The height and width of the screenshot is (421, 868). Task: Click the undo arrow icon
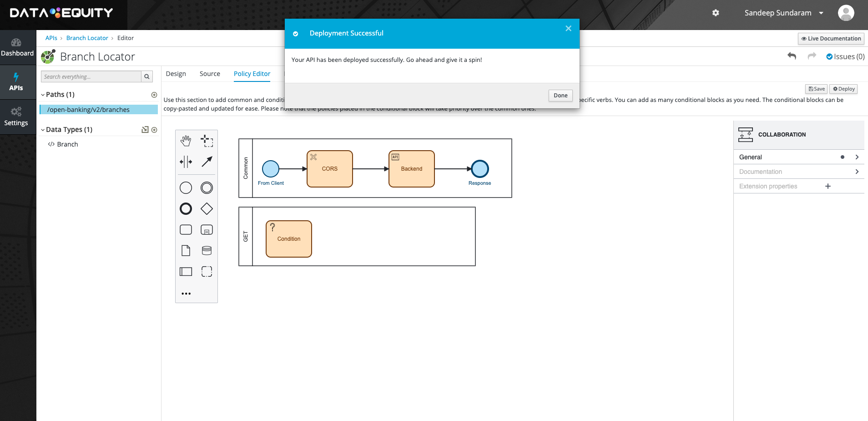coord(792,56)
